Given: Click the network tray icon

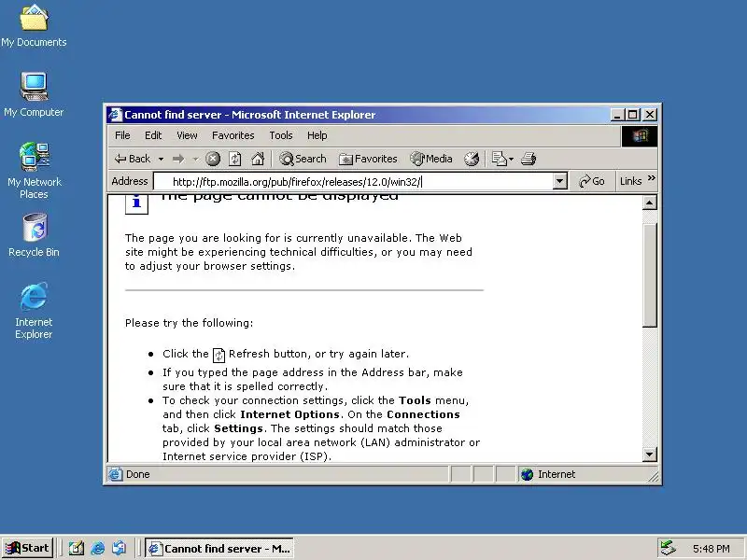Looking at the screenshot, I should pyautogui.click(x=669, y=548).
